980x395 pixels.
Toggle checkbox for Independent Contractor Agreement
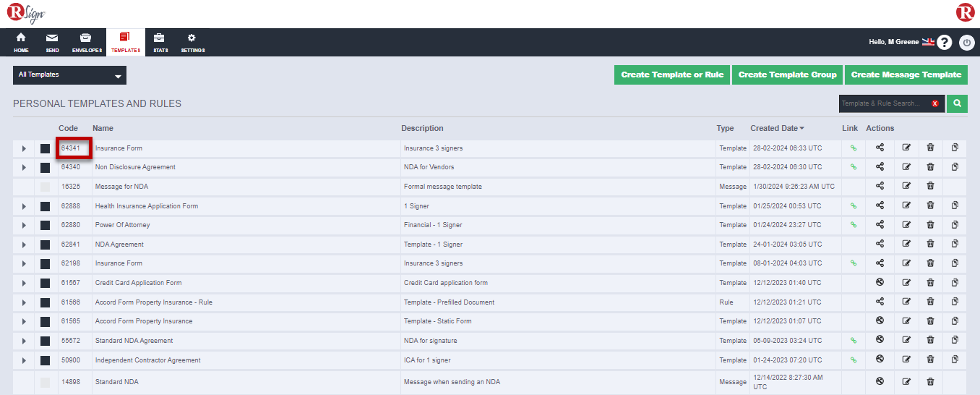pyautogui.click(x=46, y=360)
